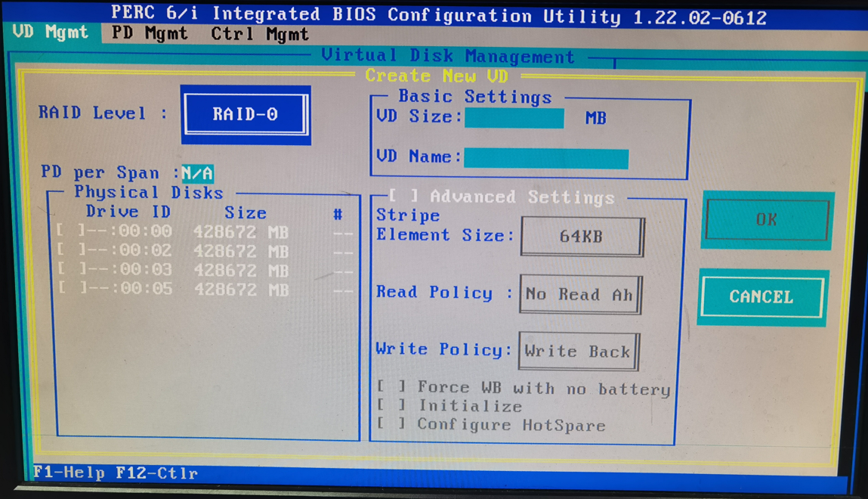Click the Basic Settings heading
The height and width of the screenshot is (499, 868).
pyautogui.click(x=475, y=96)
